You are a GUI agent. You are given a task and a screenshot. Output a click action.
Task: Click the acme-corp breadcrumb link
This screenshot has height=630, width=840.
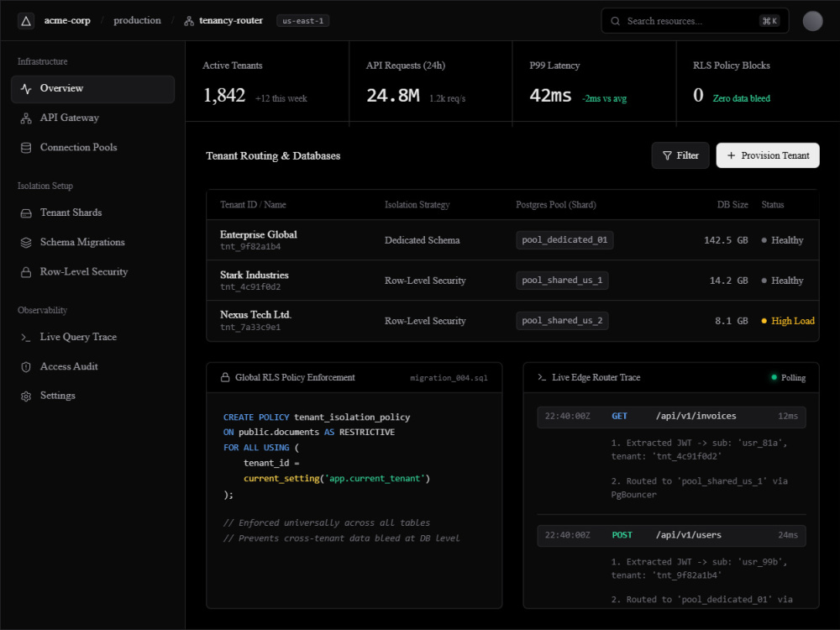tap(67, 20)
